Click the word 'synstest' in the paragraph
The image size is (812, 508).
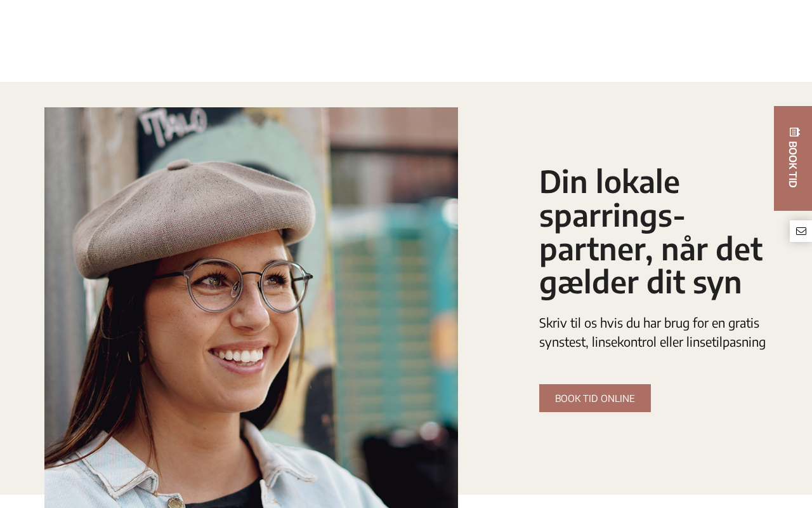click(x=562, y=342)
